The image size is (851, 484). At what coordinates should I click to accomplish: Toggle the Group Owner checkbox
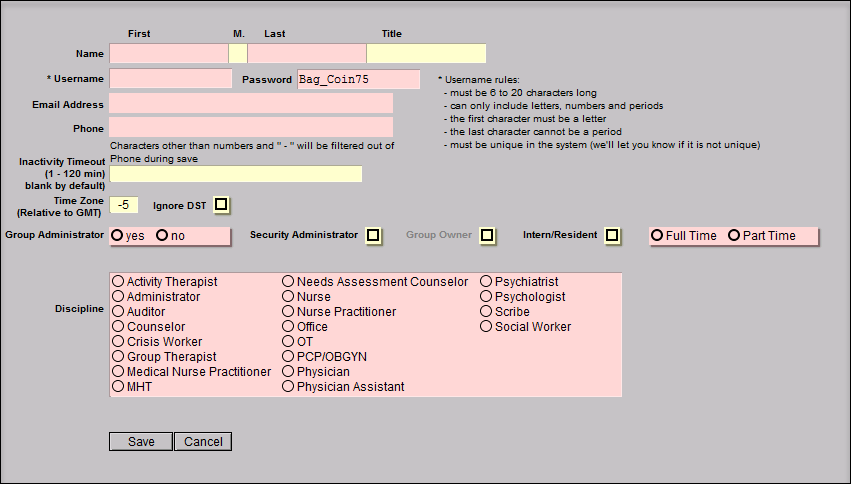coord(487,235)
